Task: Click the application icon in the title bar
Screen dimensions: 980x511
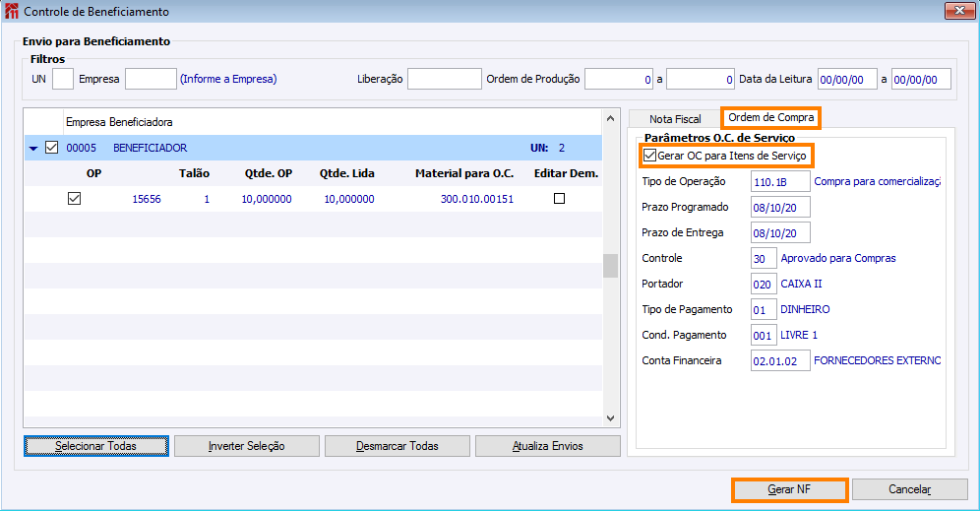Action: pos(11,11)
